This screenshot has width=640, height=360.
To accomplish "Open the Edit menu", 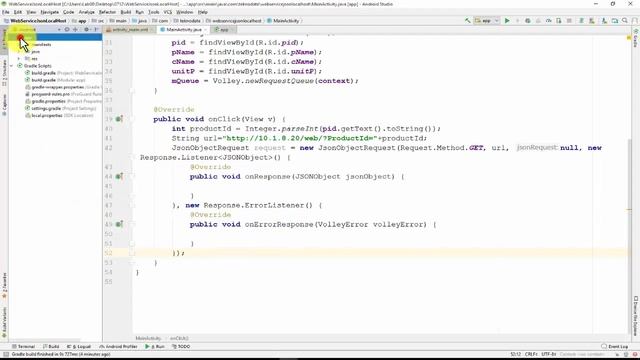I will tap(18, 12).
